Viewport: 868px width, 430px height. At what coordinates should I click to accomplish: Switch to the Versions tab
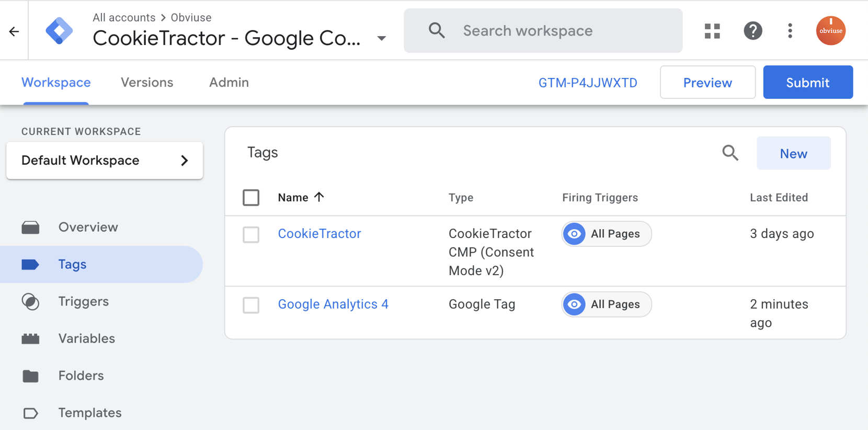pyautogui.click(x=147, y=83)
